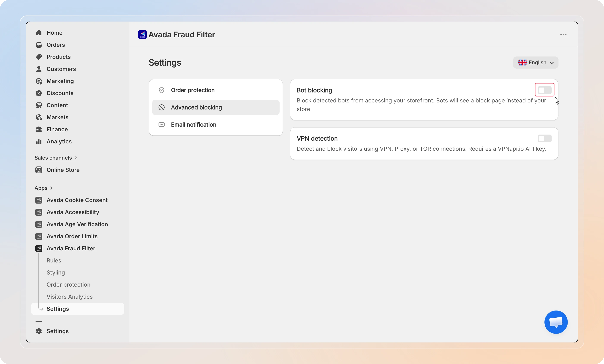Click the Avada logo in the page header
Viewport: 604px width, 364px height.
tap(142, 35)
